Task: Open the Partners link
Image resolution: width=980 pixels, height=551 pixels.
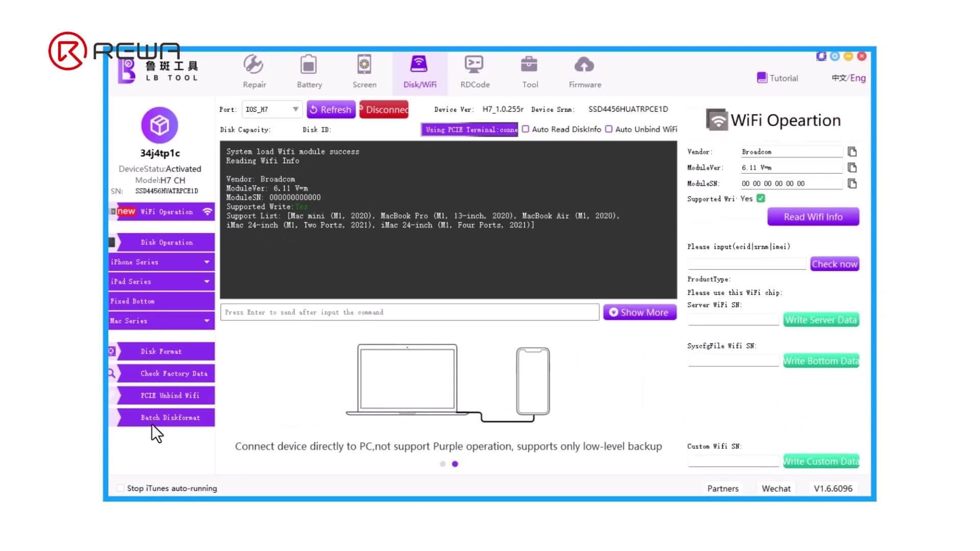Action: click(x=723, y=488)
